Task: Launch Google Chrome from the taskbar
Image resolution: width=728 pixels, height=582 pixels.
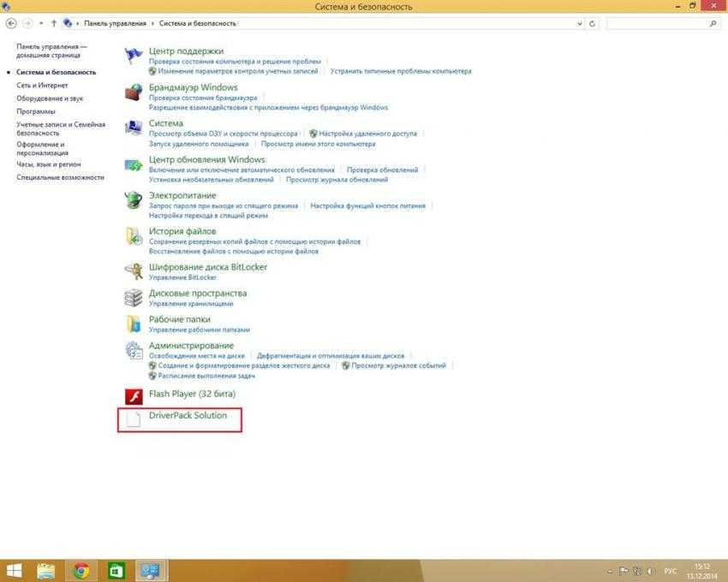Action: point(81,571)
